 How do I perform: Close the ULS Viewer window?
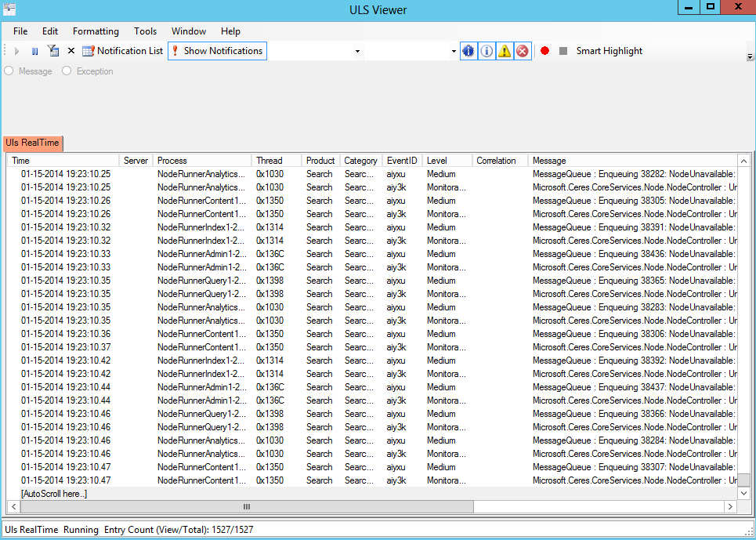coord(738,7)
